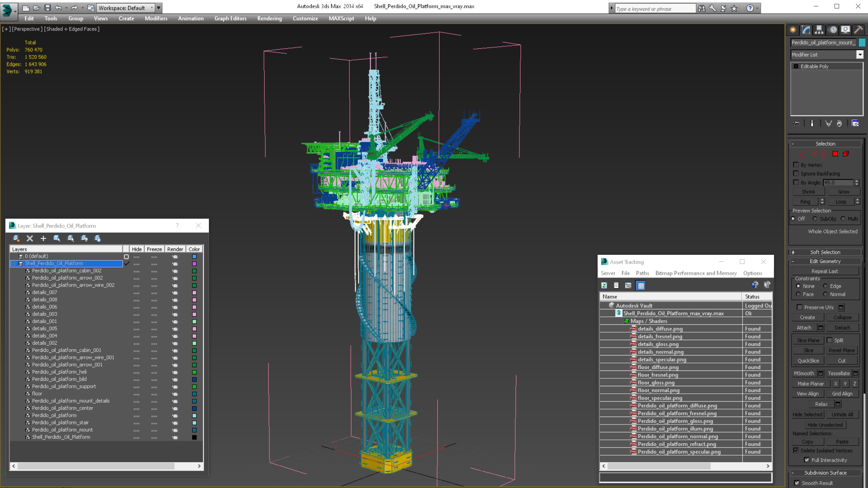Select the Edge constraint radio button
This screenshot has height=488, width=868.
(x=825, y=286)
